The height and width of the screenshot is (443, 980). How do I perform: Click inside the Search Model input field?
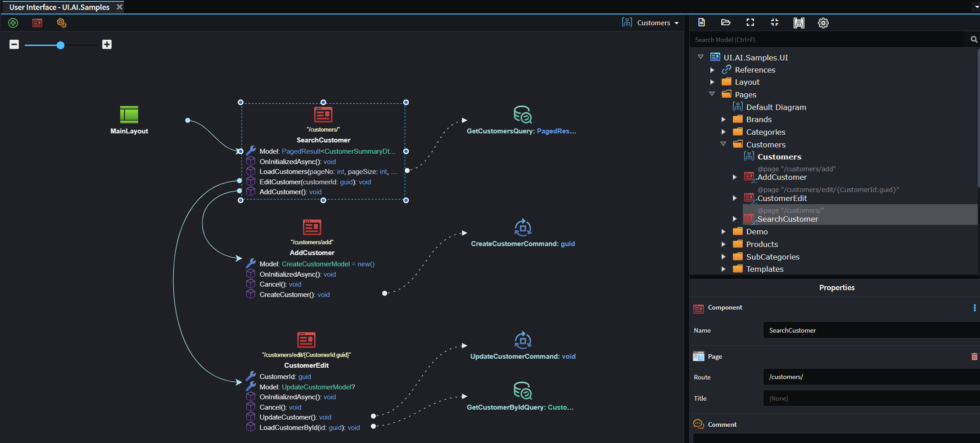tap(810, 40)
